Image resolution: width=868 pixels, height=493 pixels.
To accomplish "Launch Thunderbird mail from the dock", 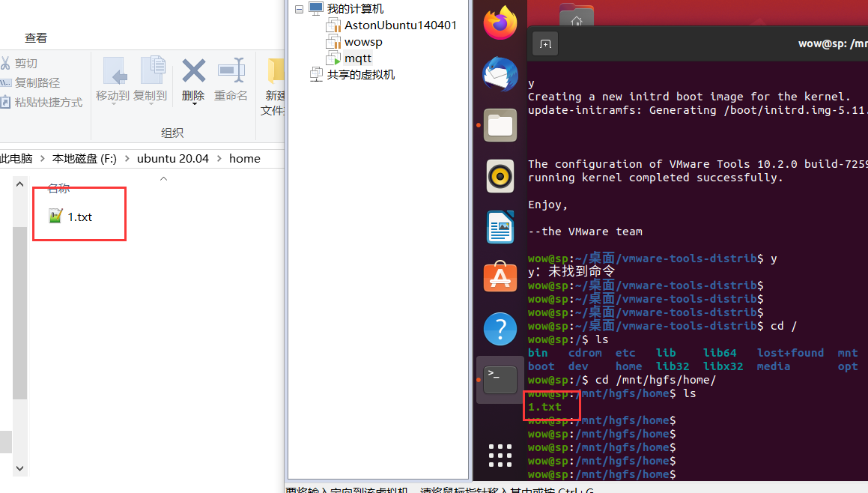I will coord(500,74).
